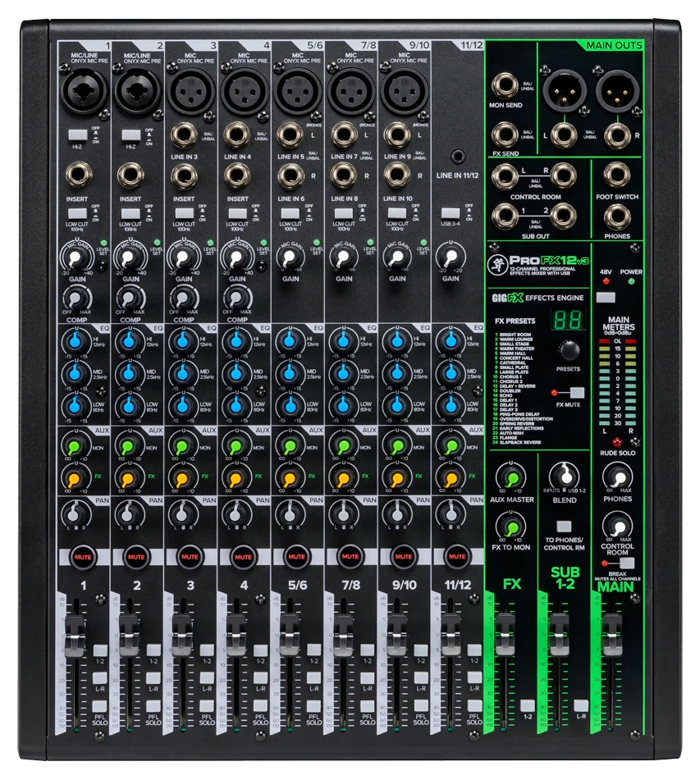Image resolution: width=700 pixels, height=780 pixels.
Task: Click the channel 1 XLR combo mic input
Action: 83,90
